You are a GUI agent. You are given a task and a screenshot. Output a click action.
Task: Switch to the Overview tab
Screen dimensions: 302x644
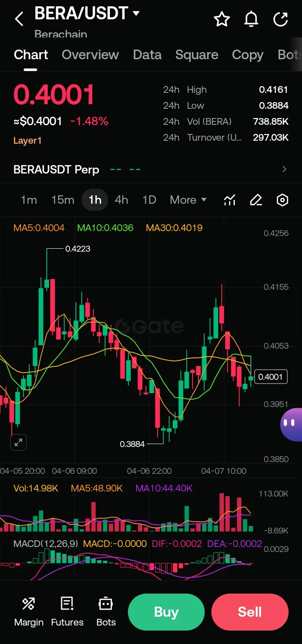(x=90, y=55)
